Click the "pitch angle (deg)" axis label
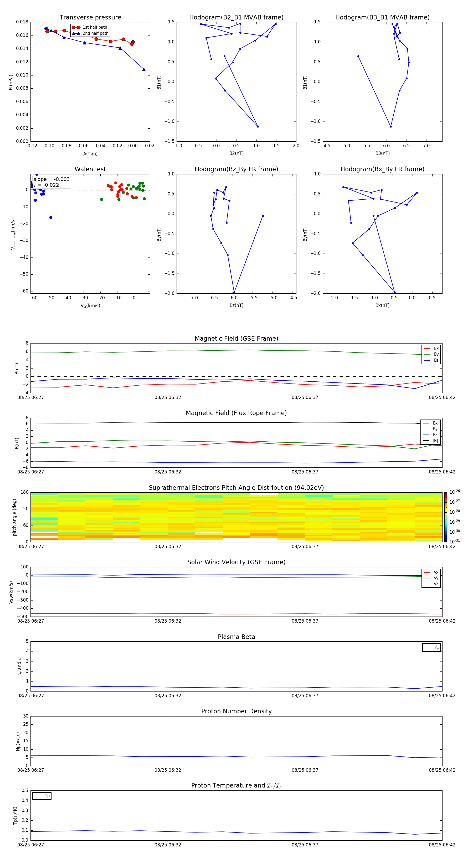The width and height of the screenshot is (473, 868). click(x=14, y=517)
